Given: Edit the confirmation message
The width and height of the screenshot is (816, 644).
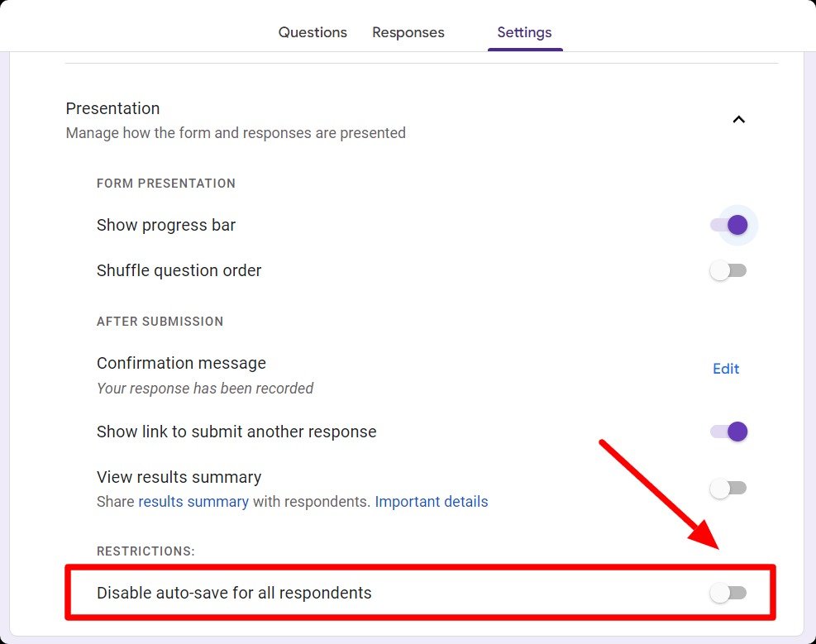Looking at the screenshot, I should (x=725, y=369).
